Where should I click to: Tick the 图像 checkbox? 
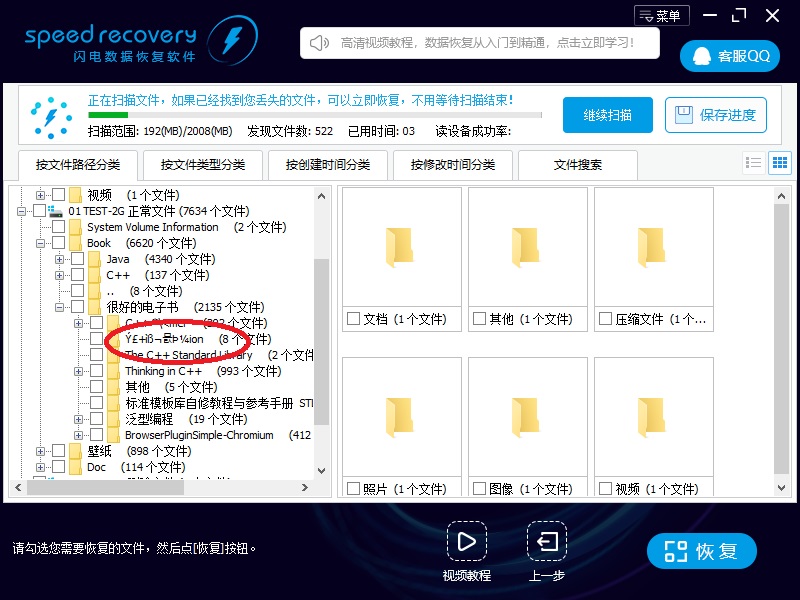(x=479, y=489)
